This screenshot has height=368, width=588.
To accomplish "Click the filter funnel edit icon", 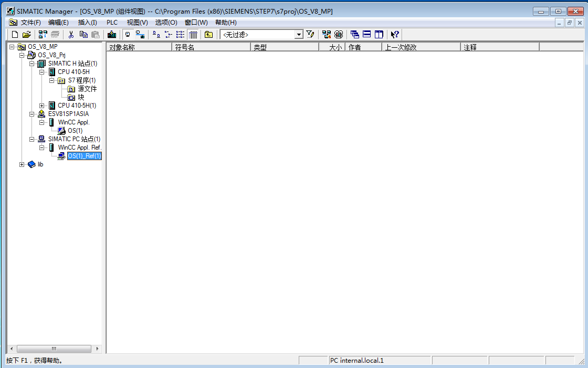I will click(x=310, y=35).
